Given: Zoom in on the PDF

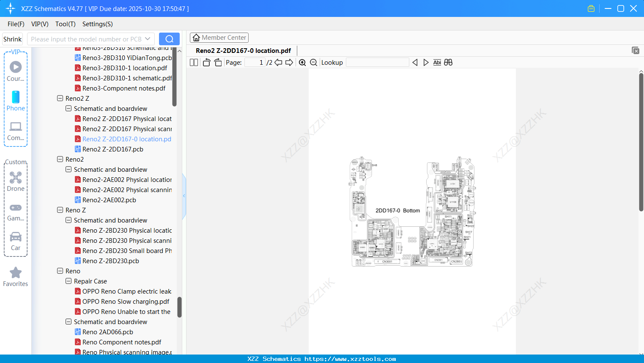Looking at the screenshot, I should pyautogui.click(x=302, y=63).
